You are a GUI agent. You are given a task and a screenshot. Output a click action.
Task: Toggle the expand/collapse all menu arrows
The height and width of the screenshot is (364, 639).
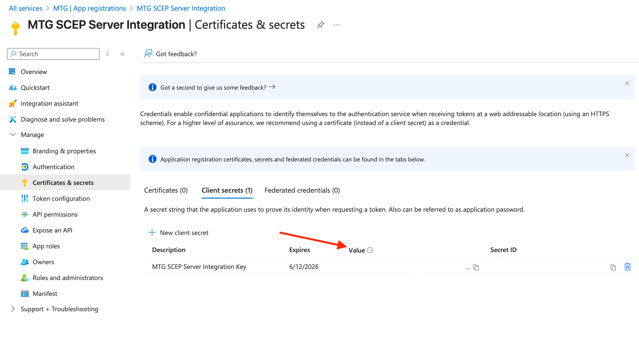(107, 54)
